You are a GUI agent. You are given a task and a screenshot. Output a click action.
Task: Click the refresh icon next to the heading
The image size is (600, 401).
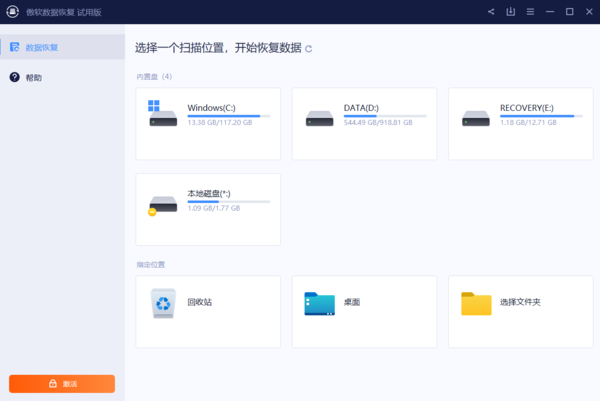(308, 48)
